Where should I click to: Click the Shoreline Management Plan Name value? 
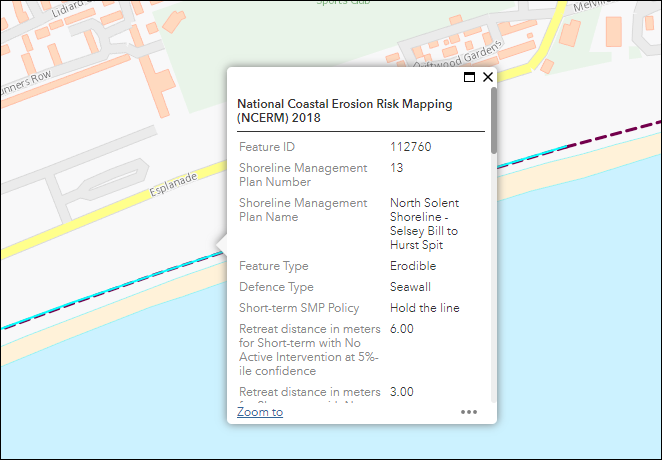(x=424, y=224)
